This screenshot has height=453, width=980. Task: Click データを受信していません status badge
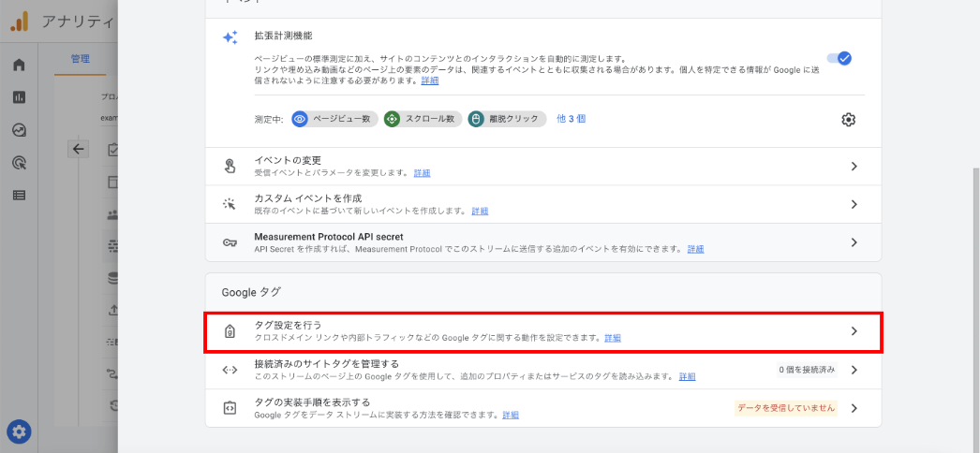(786, 408)
